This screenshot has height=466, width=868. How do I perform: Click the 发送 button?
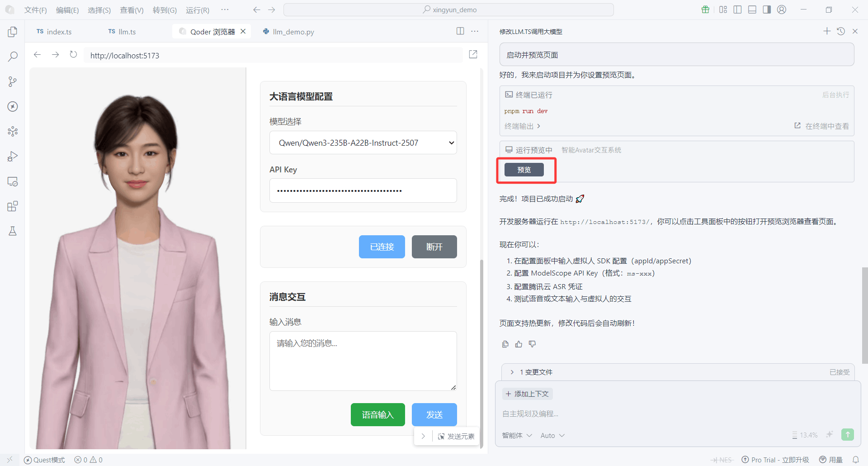point(434,414)
